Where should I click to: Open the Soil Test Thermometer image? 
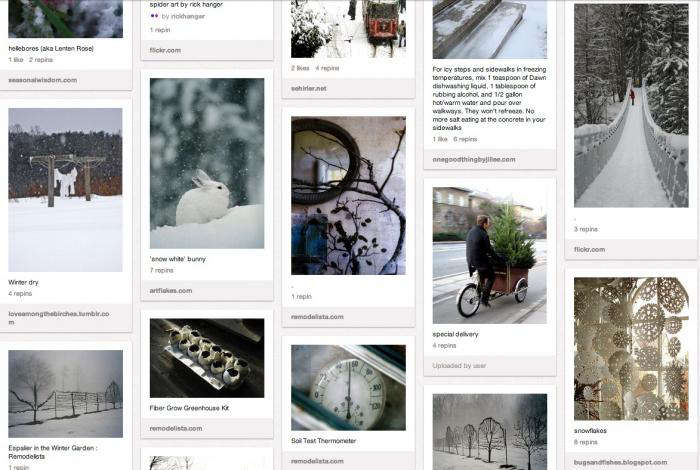(x=348, y=387)
